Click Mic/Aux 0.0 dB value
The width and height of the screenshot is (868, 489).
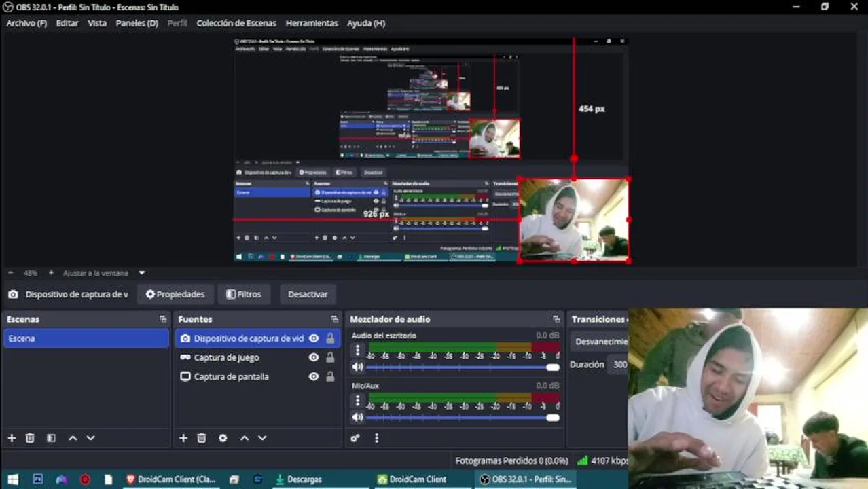[547, 386]
